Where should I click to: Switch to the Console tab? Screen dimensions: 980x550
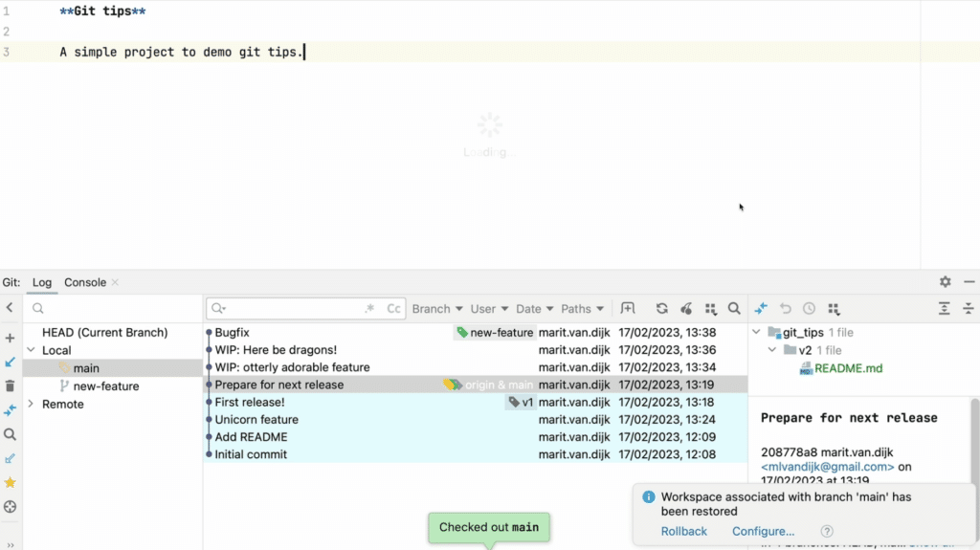pyautogui.click(x=85, y=282)
